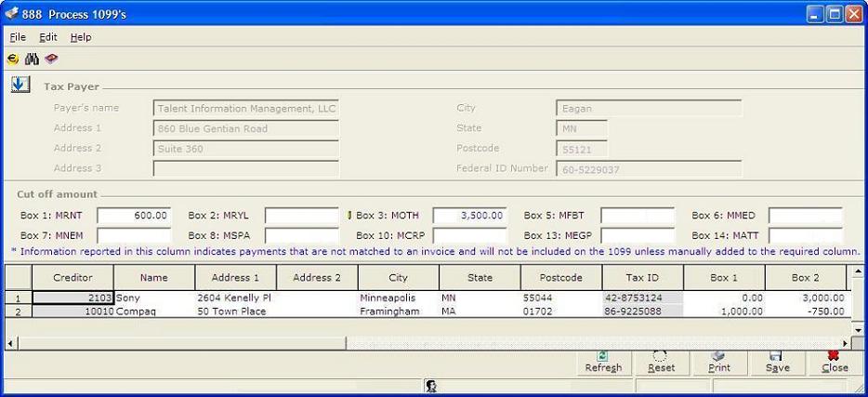868x397 pixels.
Task: Click the horizontal scrollbar thumb
Action: point(182,343)
